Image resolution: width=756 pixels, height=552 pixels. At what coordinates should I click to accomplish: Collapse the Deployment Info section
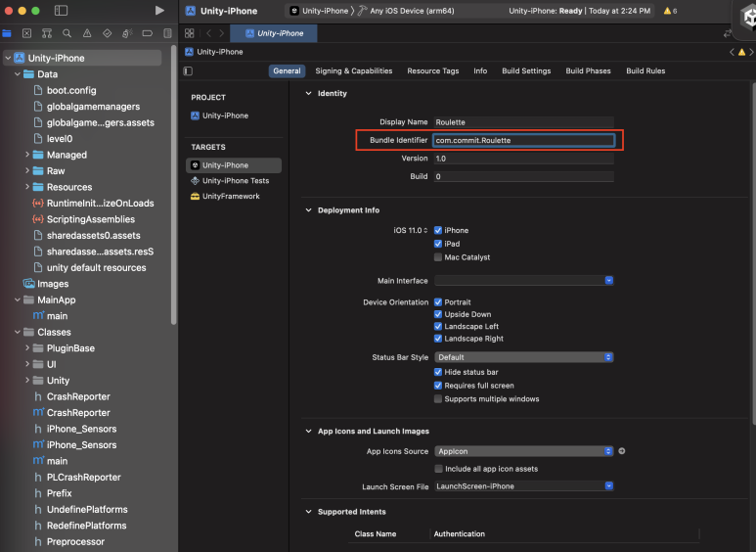[x=309, y=209]
